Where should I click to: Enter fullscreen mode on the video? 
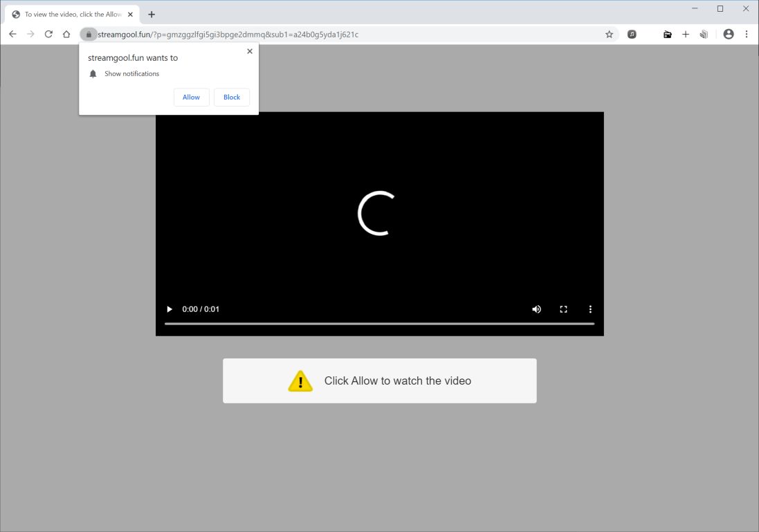coord(563,309)
